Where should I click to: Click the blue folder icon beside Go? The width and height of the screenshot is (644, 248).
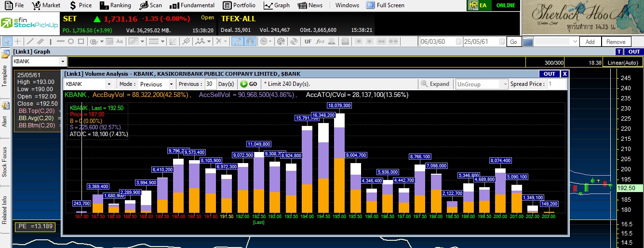click(527, 41)
